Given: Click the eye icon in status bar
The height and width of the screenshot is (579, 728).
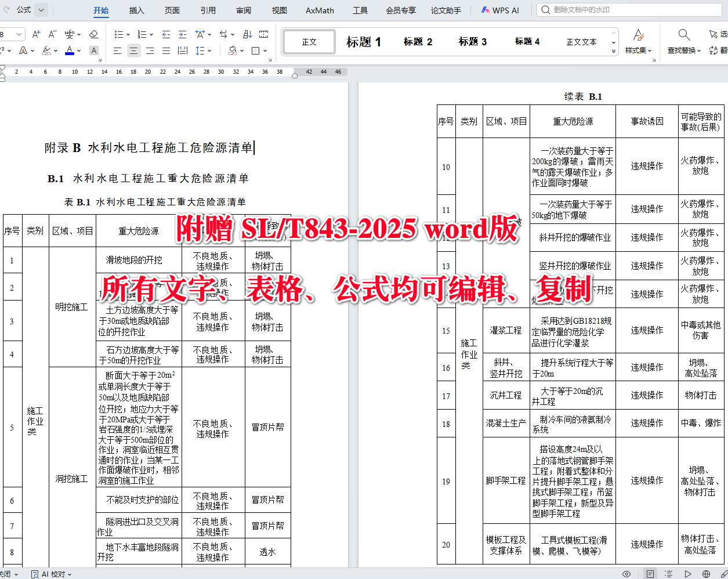Looking at the screenshot, I should pyautogui.click(x=626, y=573).
